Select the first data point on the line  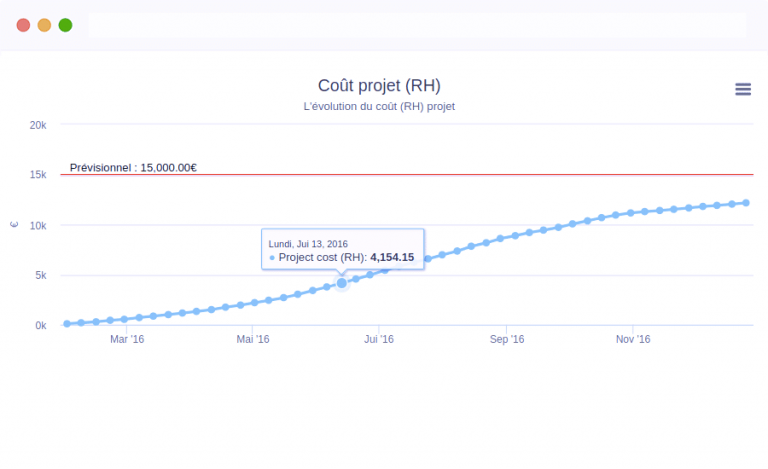click(67, 324)
